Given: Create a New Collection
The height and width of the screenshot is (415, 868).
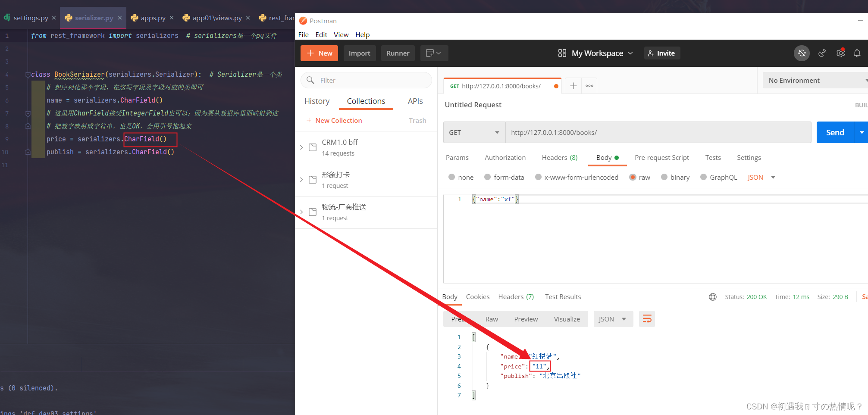Looking at the screenshot, I should point(335,120).
